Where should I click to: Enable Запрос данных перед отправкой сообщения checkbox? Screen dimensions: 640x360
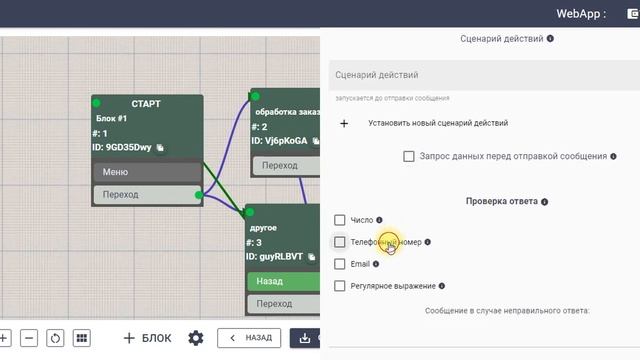pyautogui.click(x=409, y=156)
